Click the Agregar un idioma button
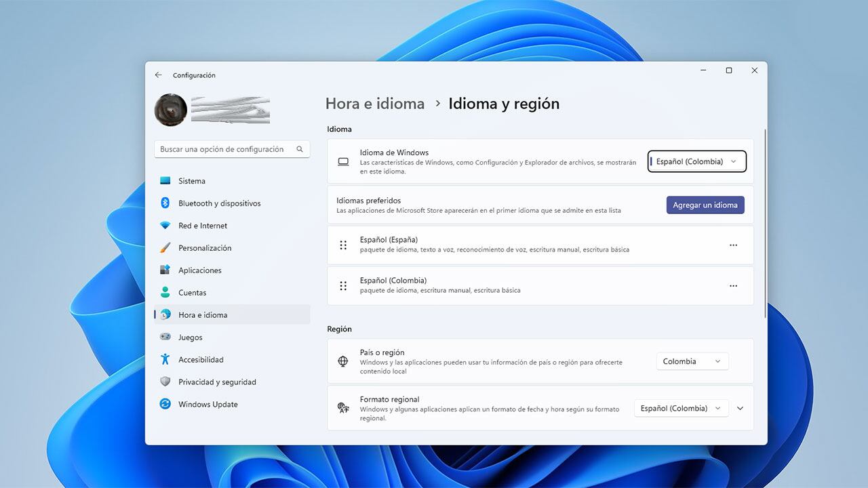 [705, 205]
